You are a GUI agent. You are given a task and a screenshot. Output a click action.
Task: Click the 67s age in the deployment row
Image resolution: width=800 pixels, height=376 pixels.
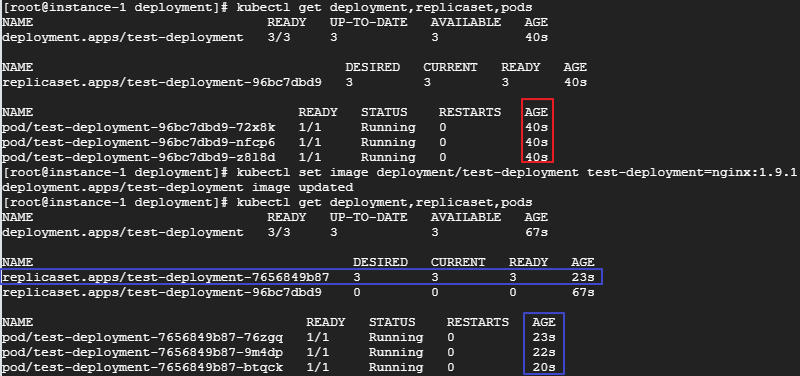[536, 232]
